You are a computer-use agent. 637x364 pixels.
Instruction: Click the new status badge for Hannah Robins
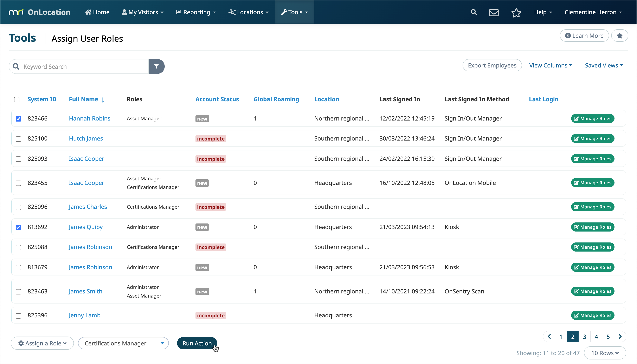pyautogui.click(x=202, y=119)
